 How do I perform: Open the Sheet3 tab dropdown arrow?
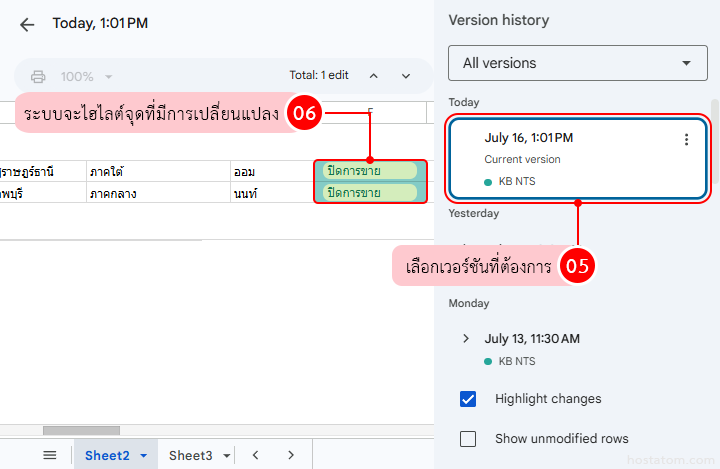tap(226, 456)
